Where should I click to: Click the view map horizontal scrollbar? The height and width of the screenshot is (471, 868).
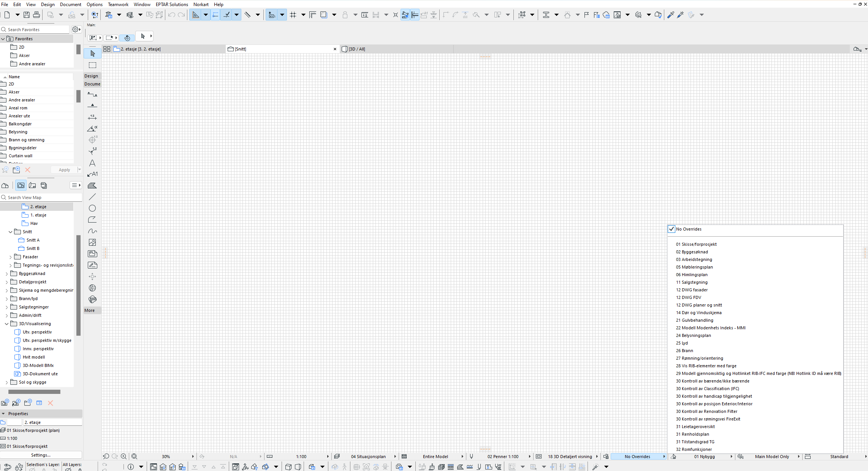tap(34, 392)
